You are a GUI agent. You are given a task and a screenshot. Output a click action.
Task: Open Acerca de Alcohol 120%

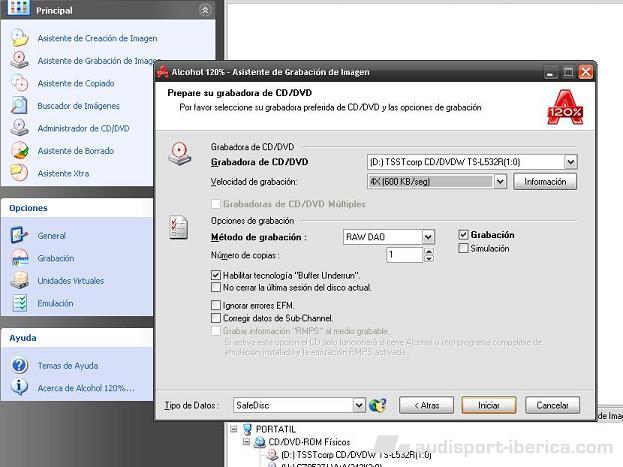86,388
